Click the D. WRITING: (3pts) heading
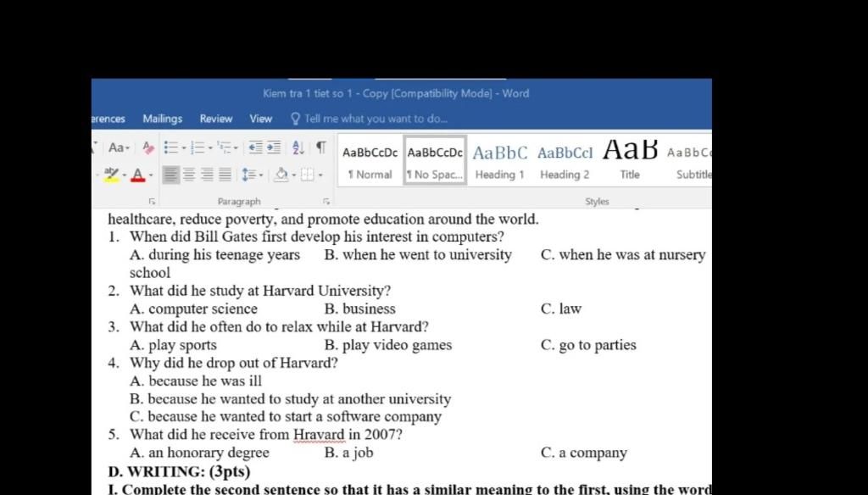 pyautogui.click(x=180, y=471)
